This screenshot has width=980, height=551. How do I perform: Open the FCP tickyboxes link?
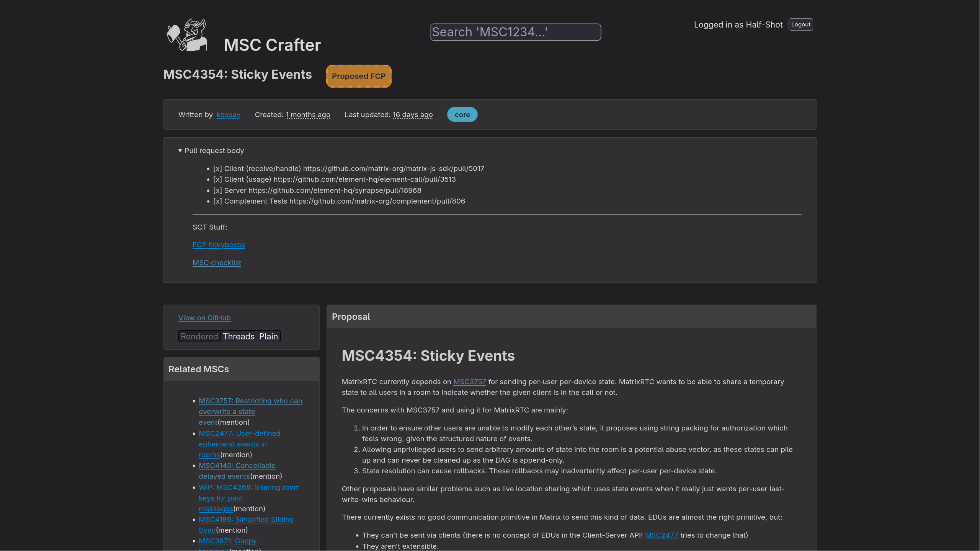click(219, 245)
